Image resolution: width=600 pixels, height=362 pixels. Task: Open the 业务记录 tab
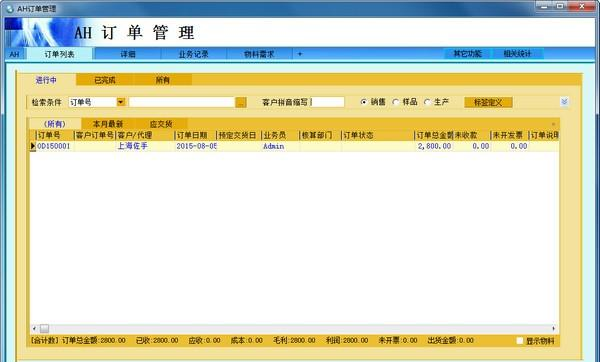[x=194, y=54]
